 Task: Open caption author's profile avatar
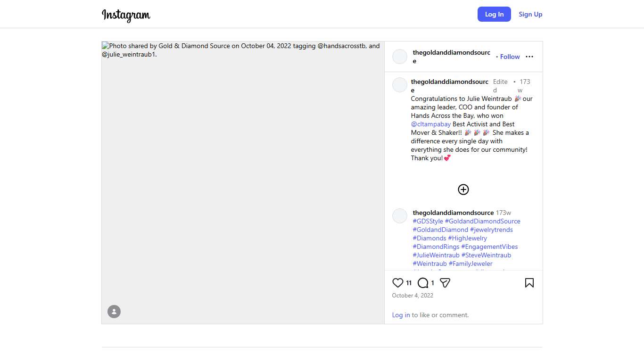point(400,85)
